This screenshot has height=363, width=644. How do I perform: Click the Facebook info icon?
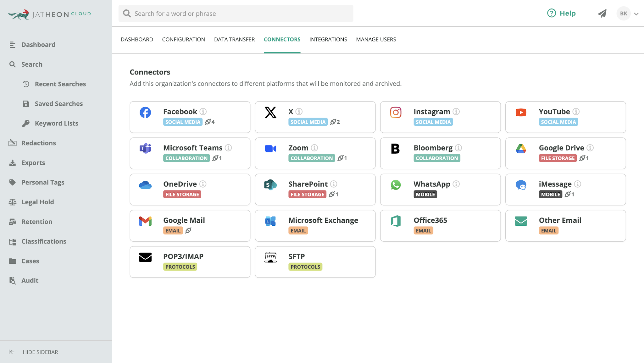pos(203,112)
